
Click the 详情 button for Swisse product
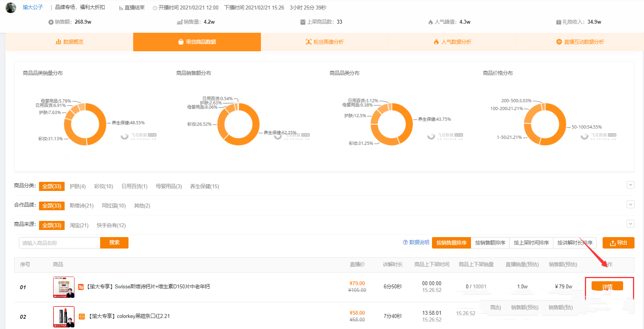[x=607, y=286]
